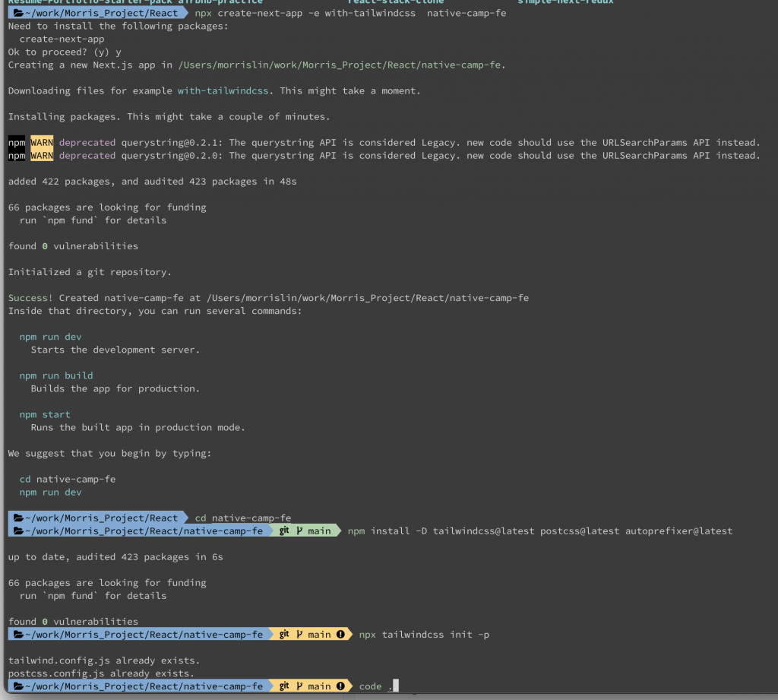
Task: Click exclamation status icon in 'code .' prompt
Action: pyautogui.click(x=340, y=686)
